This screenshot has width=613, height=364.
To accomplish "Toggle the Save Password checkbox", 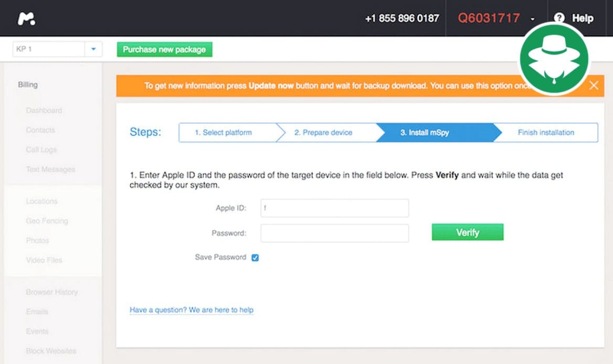I will point(255,258).
